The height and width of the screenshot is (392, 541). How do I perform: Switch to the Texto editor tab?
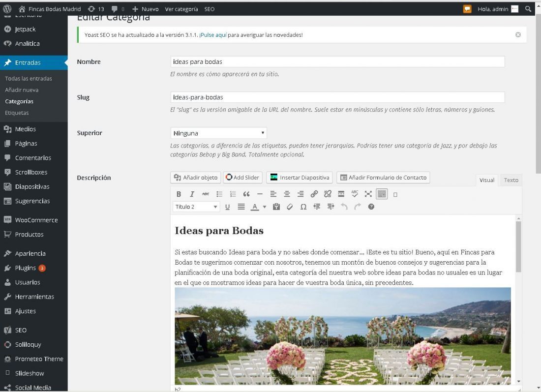[x=511, y=180]
